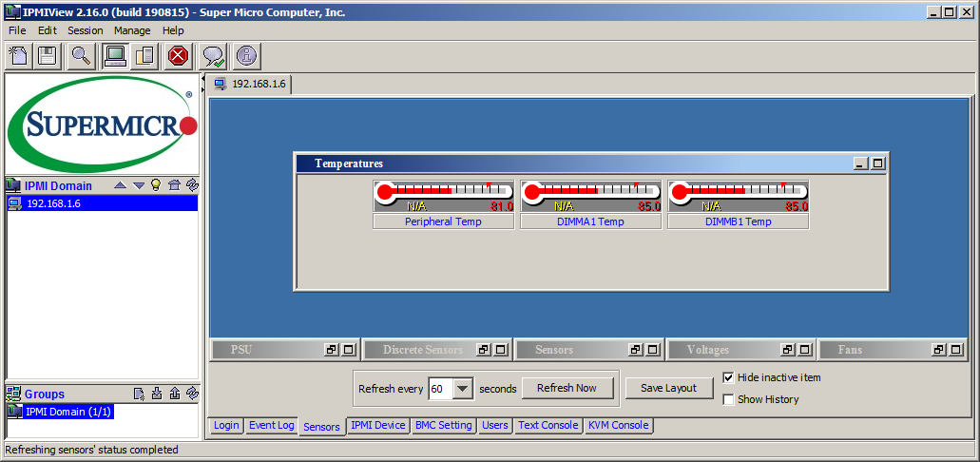
Task: Open the Edit menu
Action: point(47,30)
